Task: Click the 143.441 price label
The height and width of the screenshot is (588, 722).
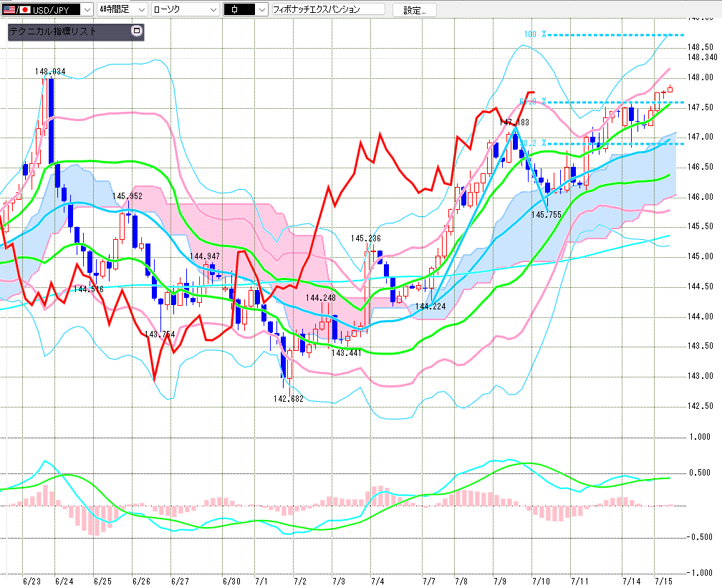Action: 346,352
